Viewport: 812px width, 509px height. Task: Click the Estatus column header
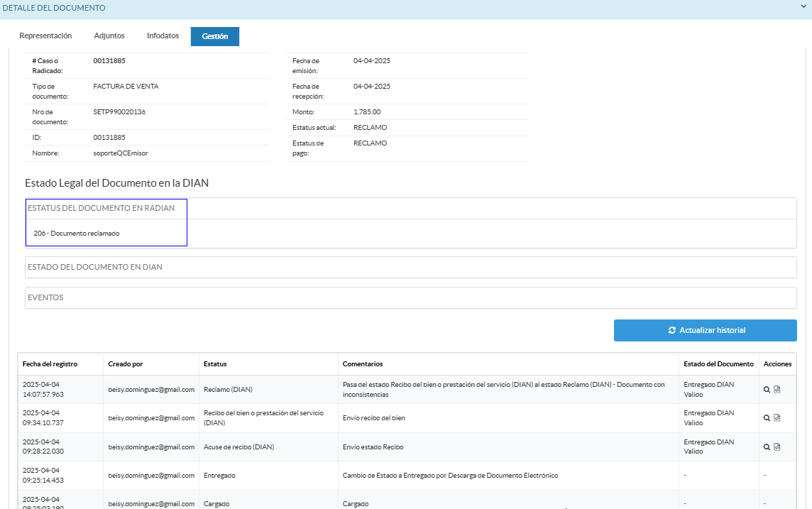tap(215, 364)
